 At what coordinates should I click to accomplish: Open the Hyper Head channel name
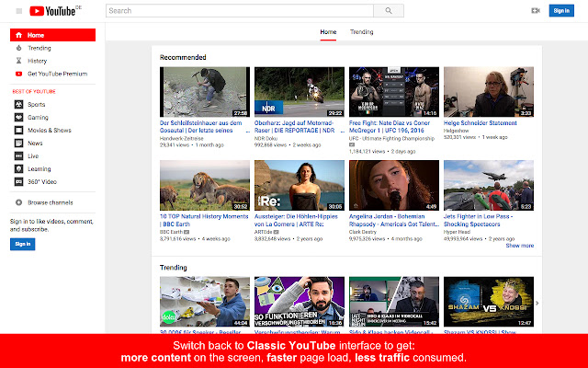pyautogui.click(x=457, y=232)
